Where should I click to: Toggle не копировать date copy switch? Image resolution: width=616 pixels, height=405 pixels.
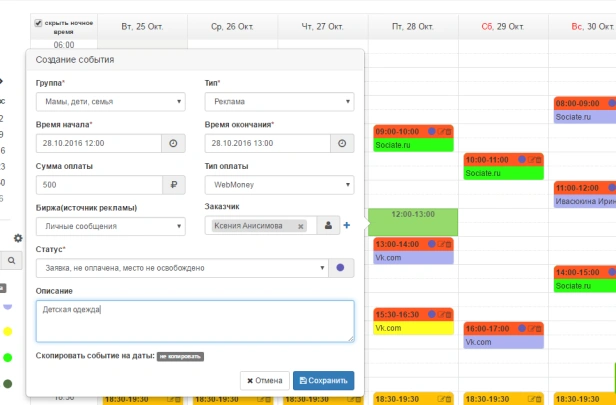(x=180, y=356)
